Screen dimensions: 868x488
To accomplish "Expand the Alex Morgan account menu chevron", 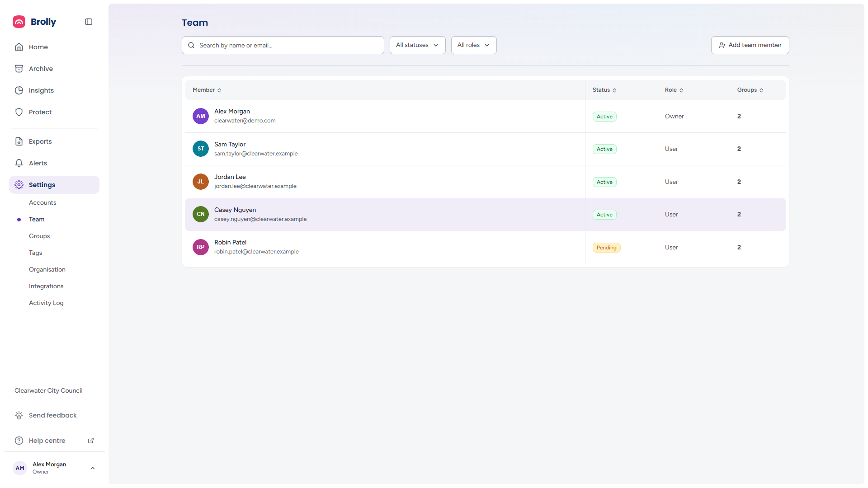I will pyautogui.click(x=93, y=468).
